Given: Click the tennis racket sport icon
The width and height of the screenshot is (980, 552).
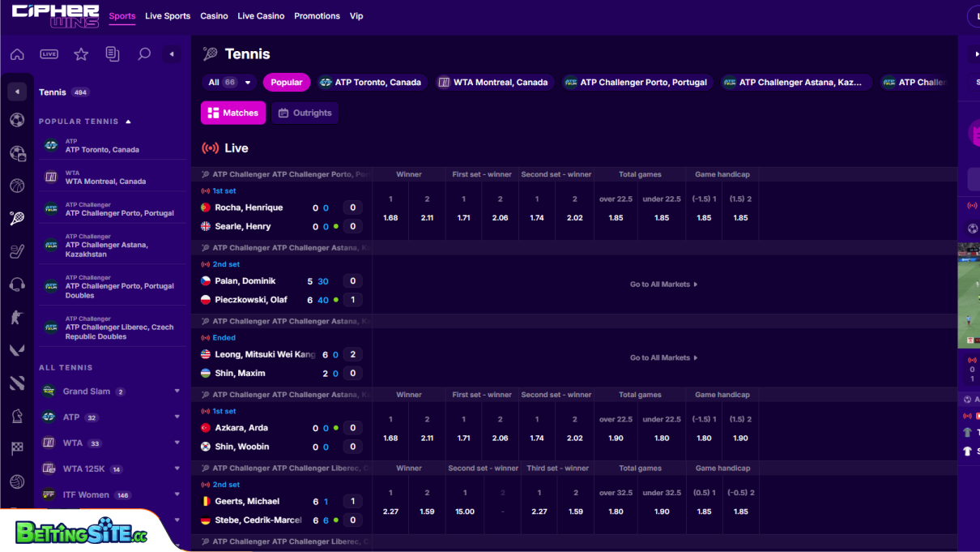Looking at the screenshot, I should click(17, 218).
